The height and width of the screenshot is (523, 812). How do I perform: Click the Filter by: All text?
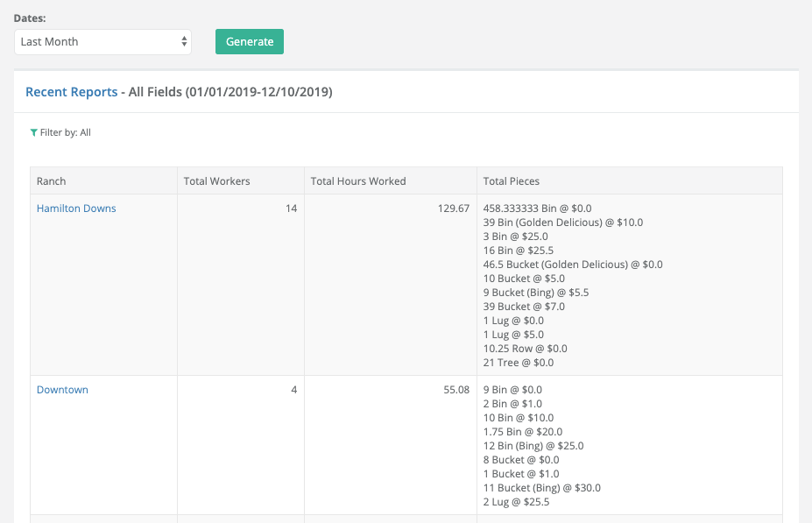(x=65, y=132)
